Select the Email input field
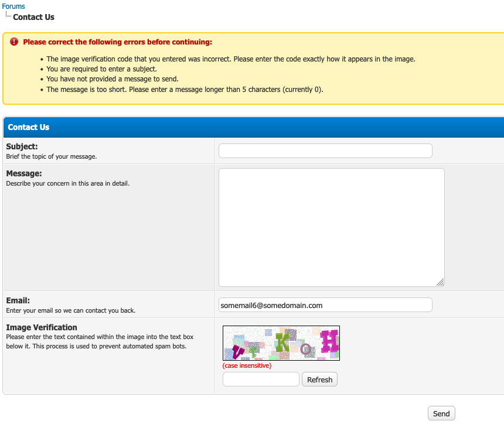Viewport: 504px width, 438px height. coord(325,305)
